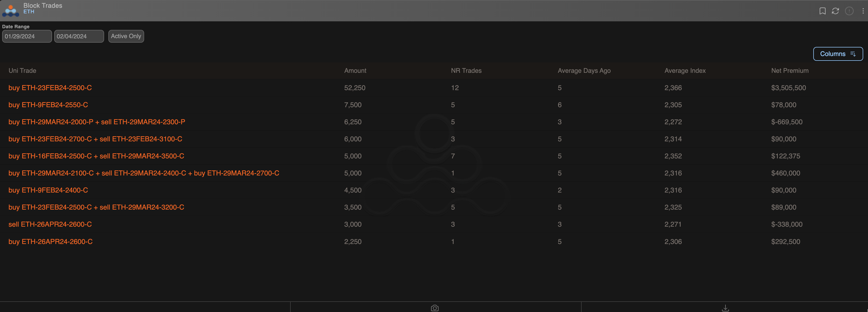
Task: Open trade sell ETH-26APR24-2600-C
Action: pyautogui.click(x=50, y=224)
